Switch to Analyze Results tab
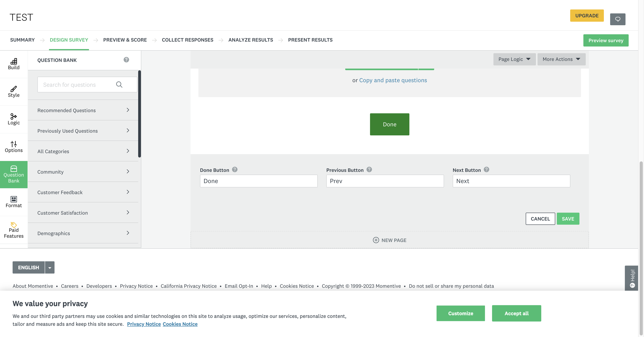Screen dimensions: 644x337 251,40
